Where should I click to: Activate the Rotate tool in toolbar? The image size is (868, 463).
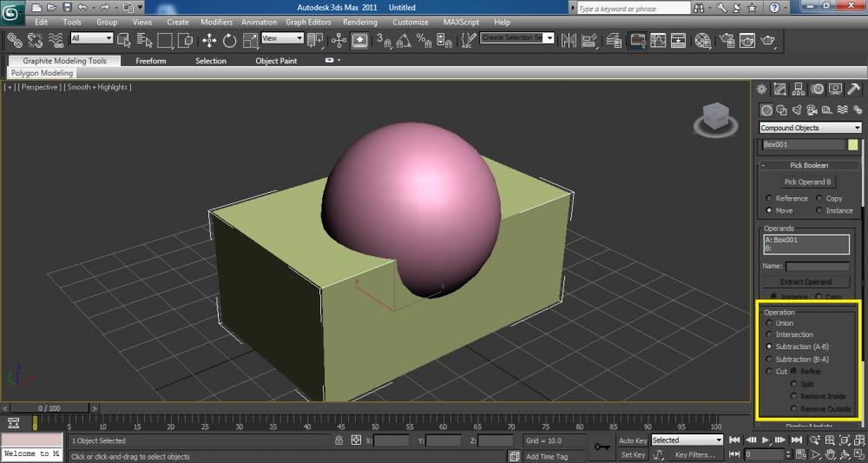[x=229, y=40]
